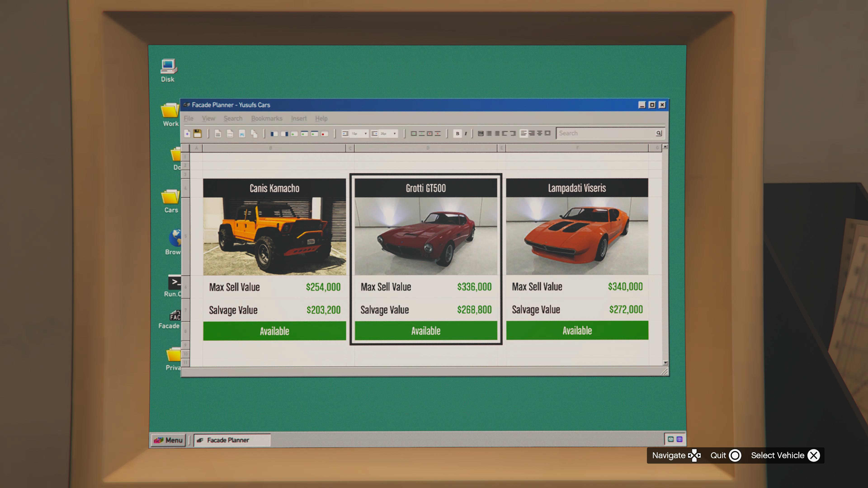Open the 10pt size dropdown
The width and height of the screenshot is (868, 488).
[365, 133]
